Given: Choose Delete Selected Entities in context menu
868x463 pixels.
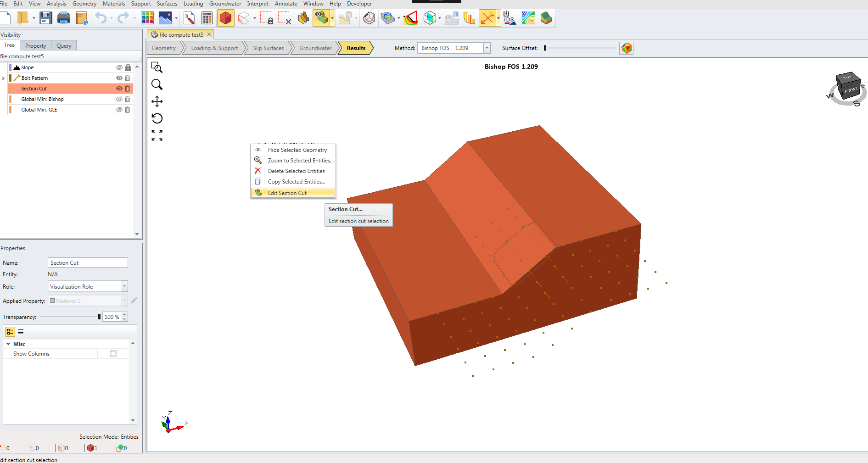Looking at the screenshot, I should pos(293,171).
